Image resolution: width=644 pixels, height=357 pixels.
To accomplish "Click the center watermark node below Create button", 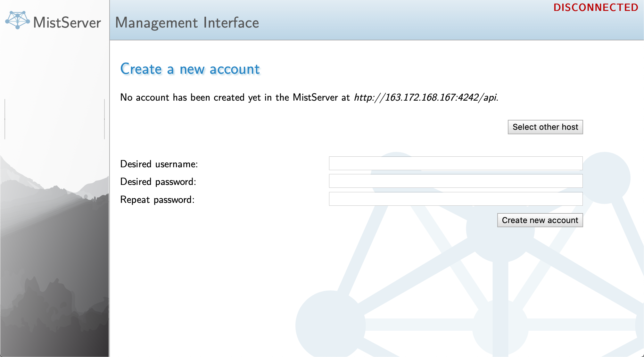I will pos(500,240).
